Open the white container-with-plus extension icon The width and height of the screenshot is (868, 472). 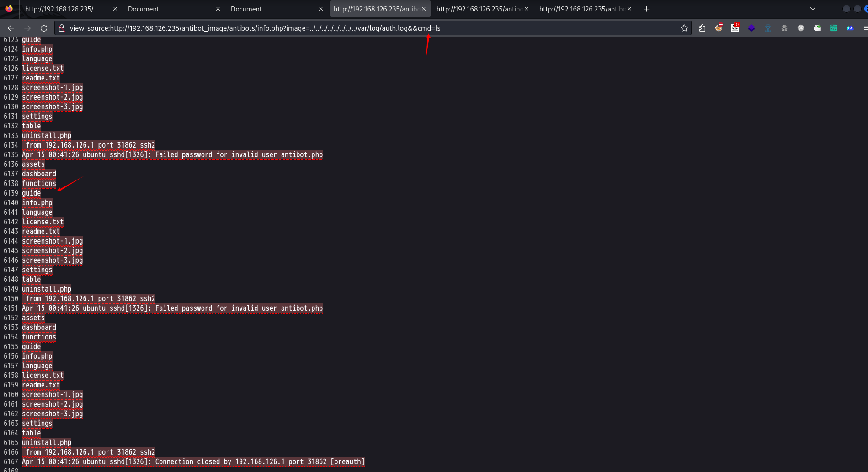(817, 28)
